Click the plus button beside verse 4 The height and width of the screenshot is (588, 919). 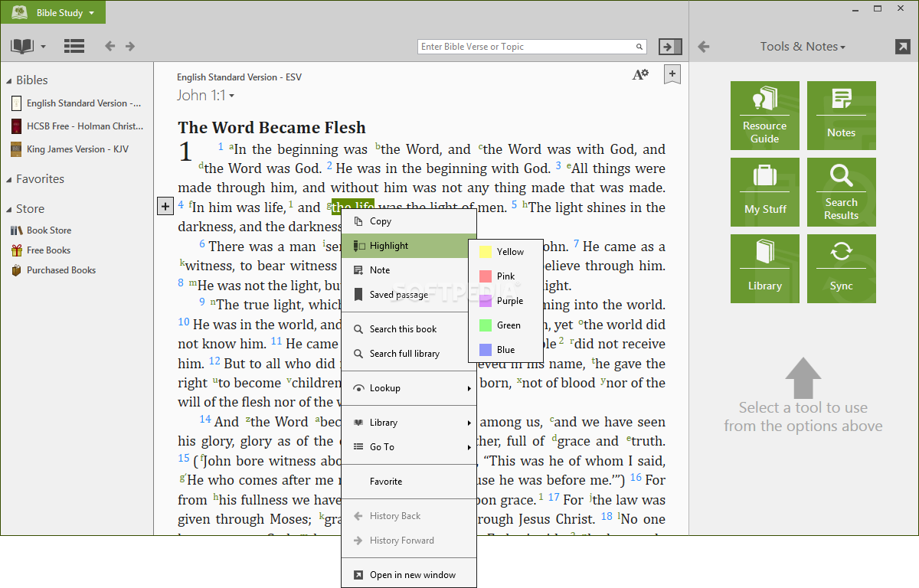tap(165, 206)
